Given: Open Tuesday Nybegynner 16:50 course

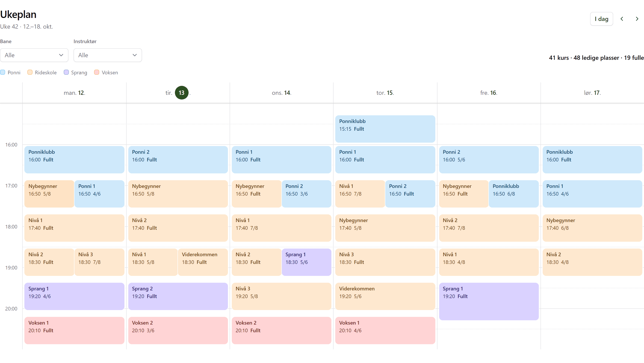Looking at the screenshot, I should tap(178, 194).
